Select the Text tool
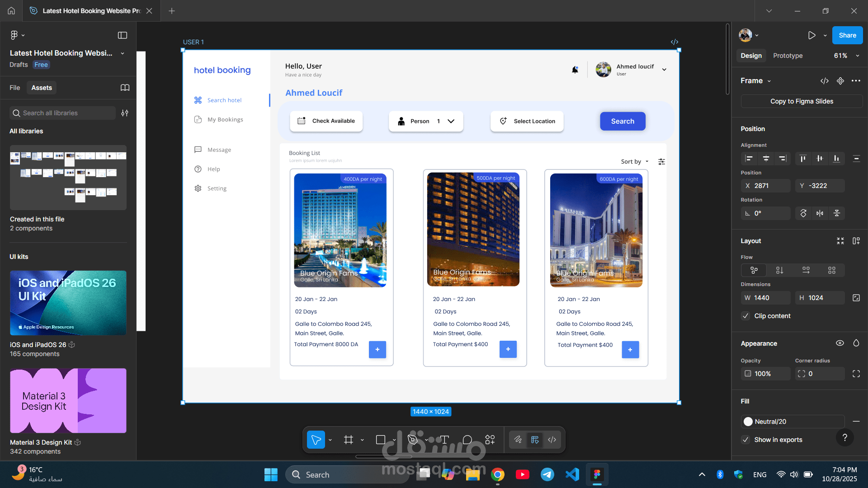The width and height of the screenshot is (868, 488). tap(445, 439)
